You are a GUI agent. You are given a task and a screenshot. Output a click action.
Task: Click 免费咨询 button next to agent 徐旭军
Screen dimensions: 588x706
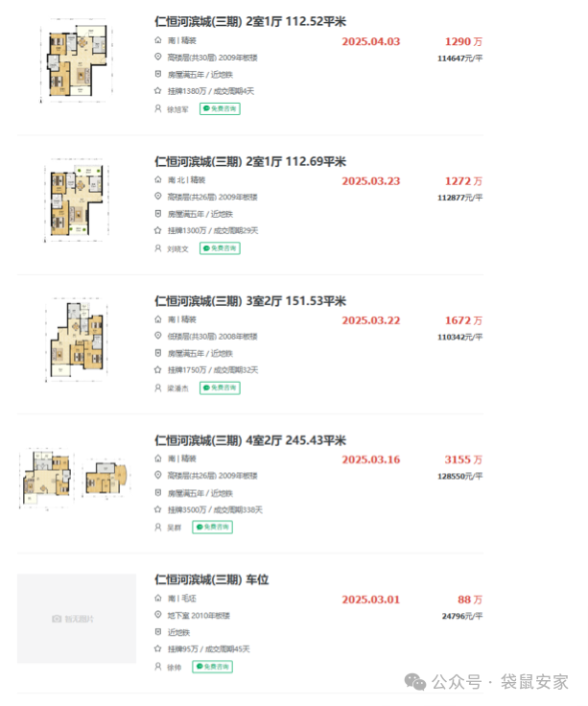(220, 108)
